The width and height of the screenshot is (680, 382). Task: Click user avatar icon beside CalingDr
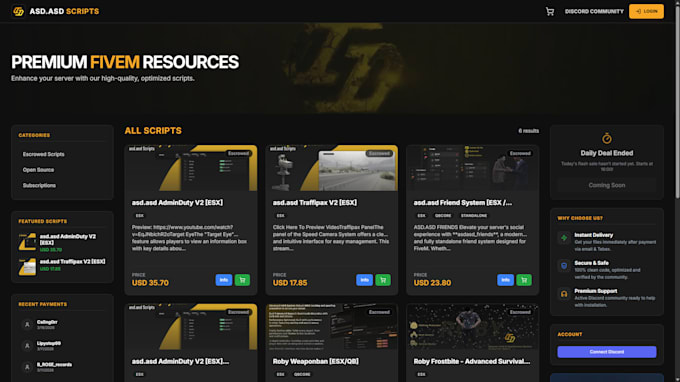tap(27, 324)
